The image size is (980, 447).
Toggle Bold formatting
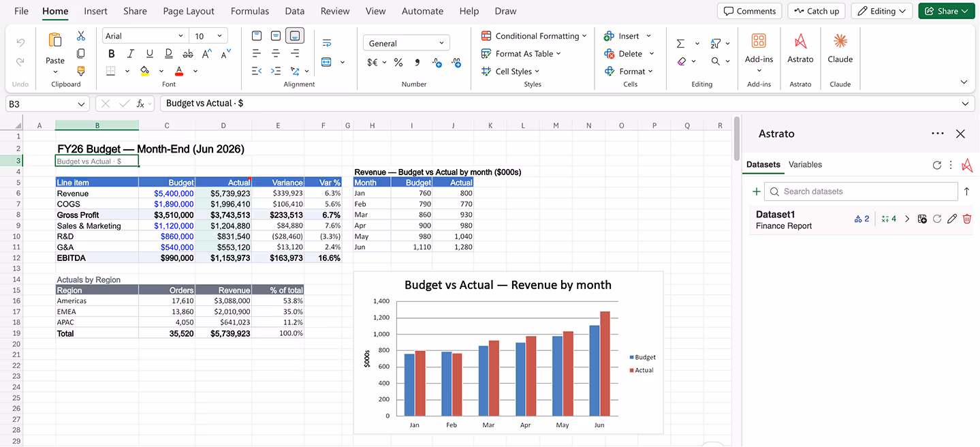111,54
